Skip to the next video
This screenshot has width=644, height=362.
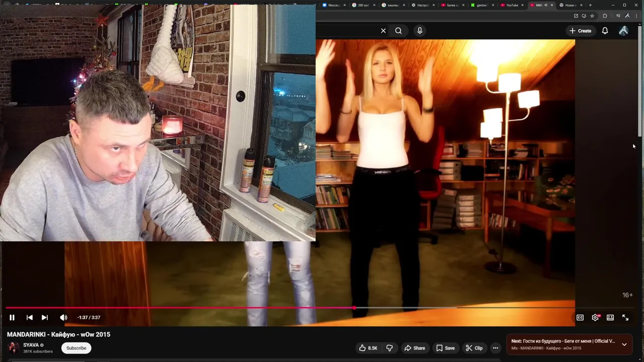[45, 317]
